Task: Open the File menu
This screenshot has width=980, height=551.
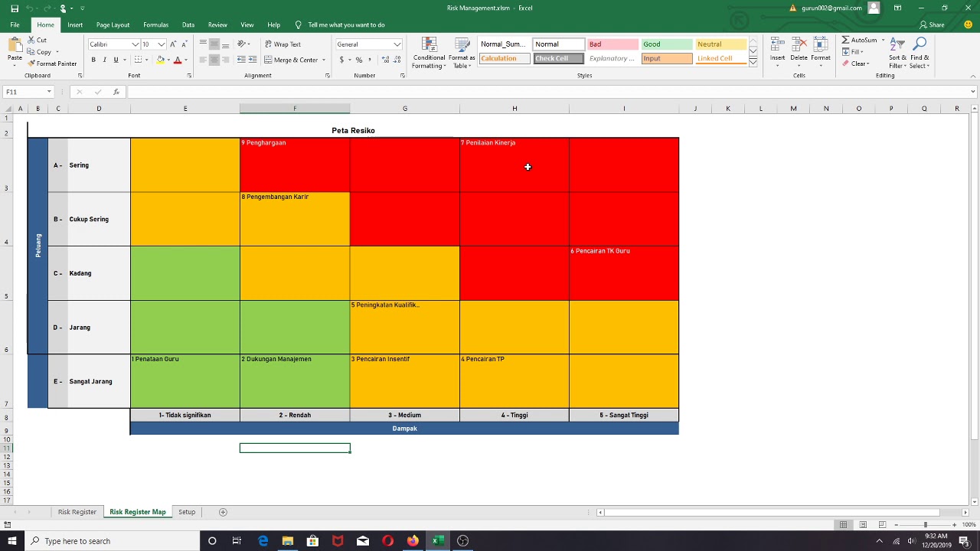Action: point(15,24)
